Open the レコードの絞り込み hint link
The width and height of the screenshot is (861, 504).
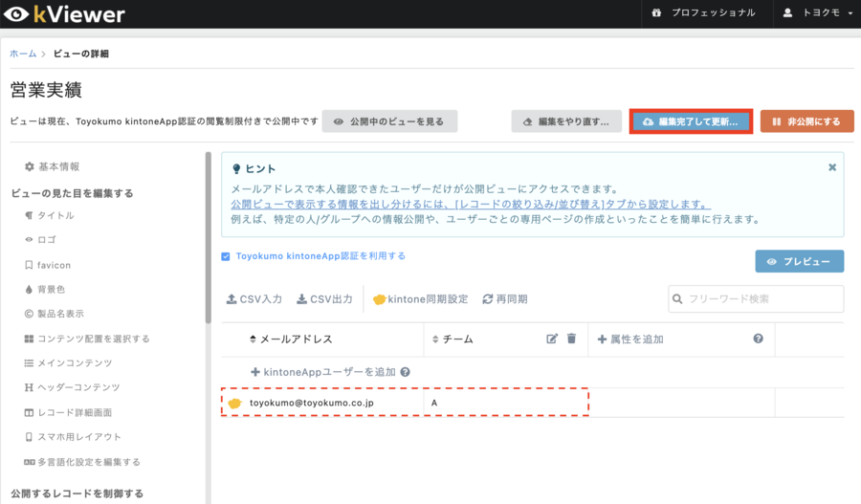471,205
